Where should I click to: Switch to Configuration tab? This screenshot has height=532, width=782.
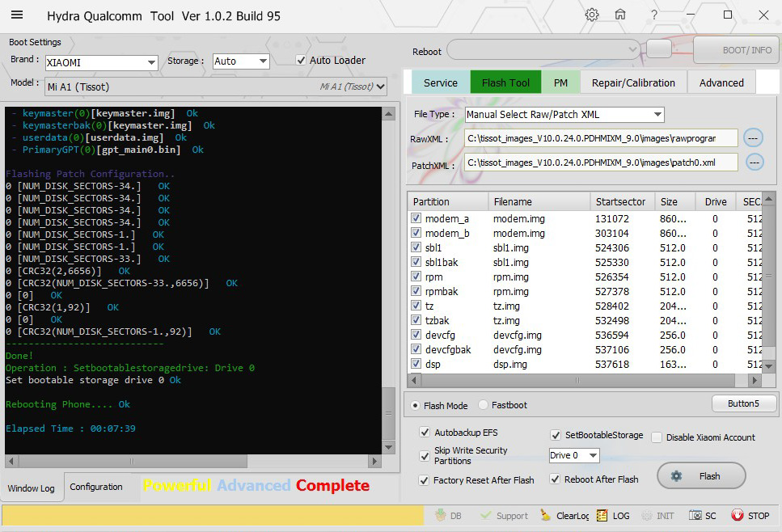[x=95, y=487]
